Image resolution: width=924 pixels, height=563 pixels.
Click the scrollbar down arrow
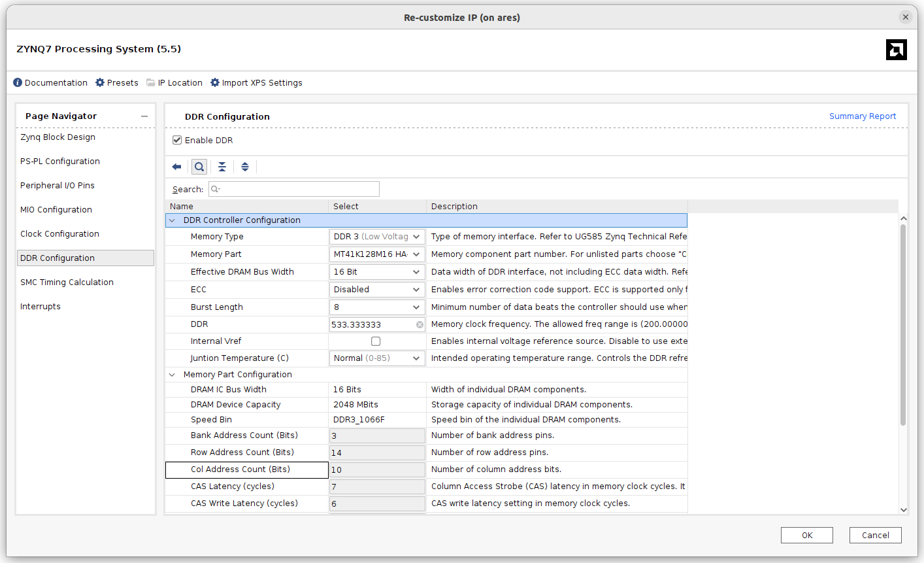click(903, 510)
